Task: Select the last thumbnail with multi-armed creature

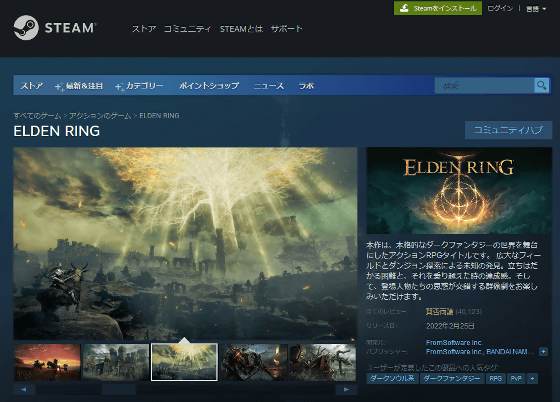Action: pos(322,362)
